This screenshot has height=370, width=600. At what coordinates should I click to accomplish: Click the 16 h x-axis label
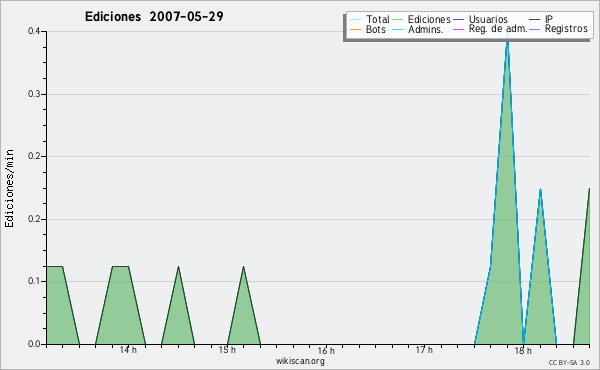326,350
